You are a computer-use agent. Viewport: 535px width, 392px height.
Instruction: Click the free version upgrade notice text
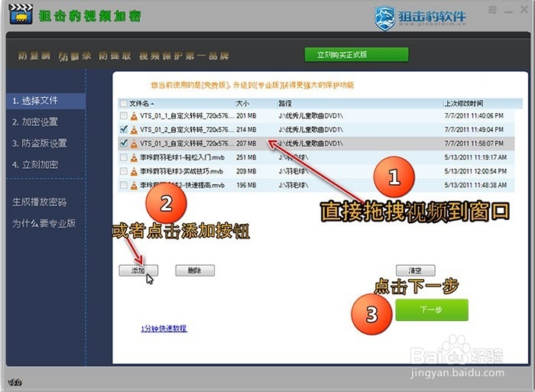click(x=252, y=85)
